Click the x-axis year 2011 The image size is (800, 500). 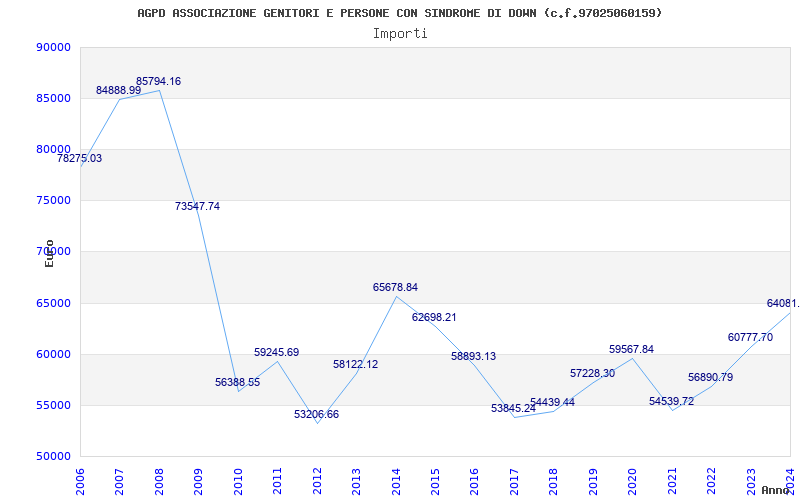[x=278, y=480]
